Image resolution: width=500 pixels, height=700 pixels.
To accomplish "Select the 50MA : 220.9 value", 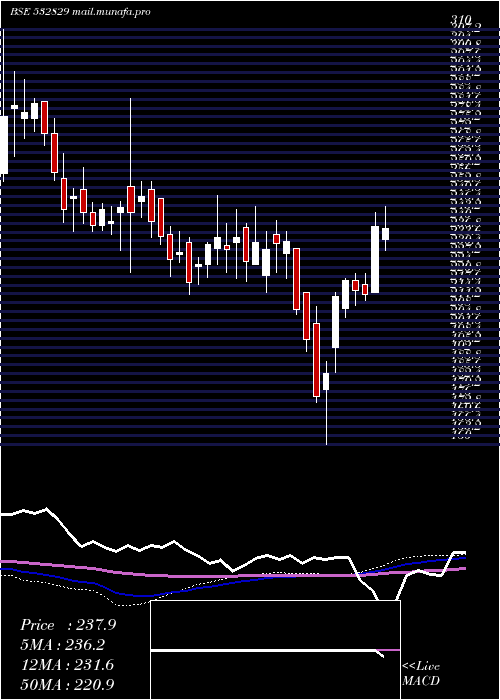I will [69, 684].
